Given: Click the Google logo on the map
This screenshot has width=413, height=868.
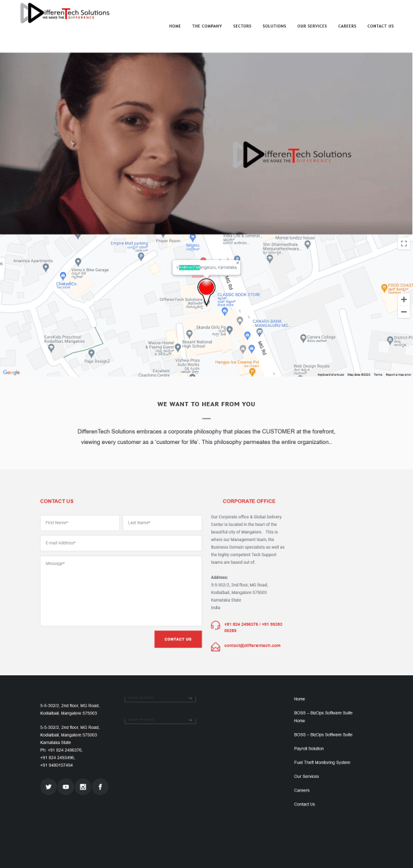Looking at the screenshot, I should click(11, 372).
